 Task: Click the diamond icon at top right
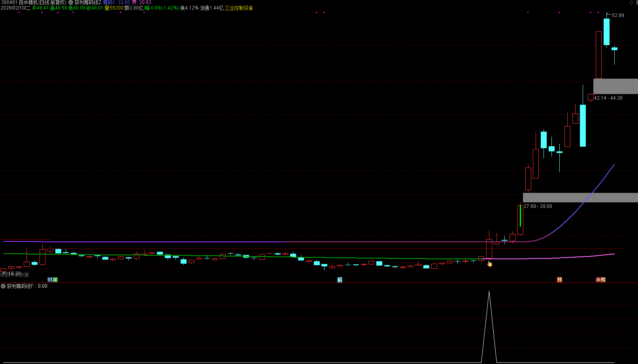point(631,3)
